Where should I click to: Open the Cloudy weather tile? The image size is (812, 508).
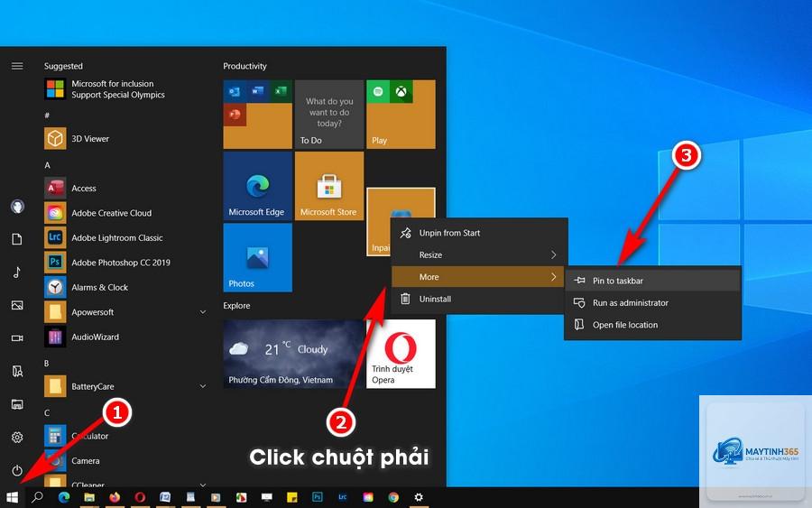coord(293,354)
